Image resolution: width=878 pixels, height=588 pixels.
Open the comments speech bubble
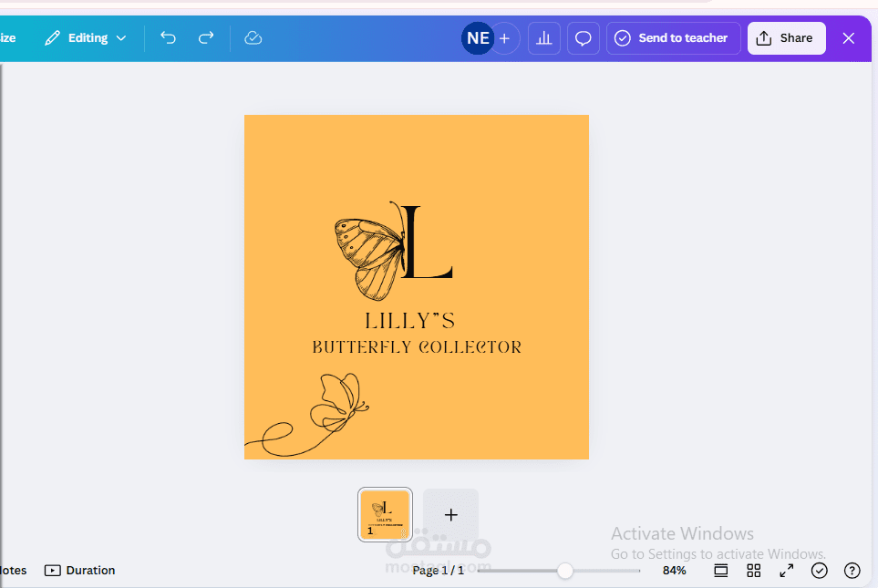coord(584,38)
